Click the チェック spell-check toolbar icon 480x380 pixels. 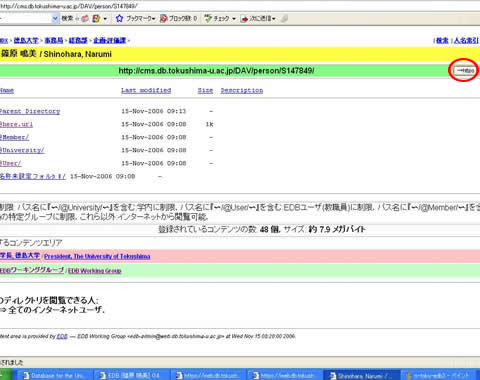tap(208, 19)
